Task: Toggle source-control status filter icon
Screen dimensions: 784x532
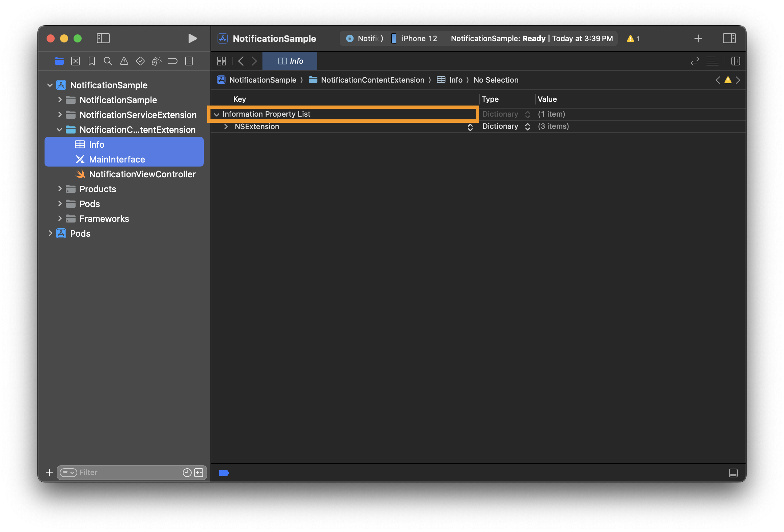Action: click(x=199, y=473)
